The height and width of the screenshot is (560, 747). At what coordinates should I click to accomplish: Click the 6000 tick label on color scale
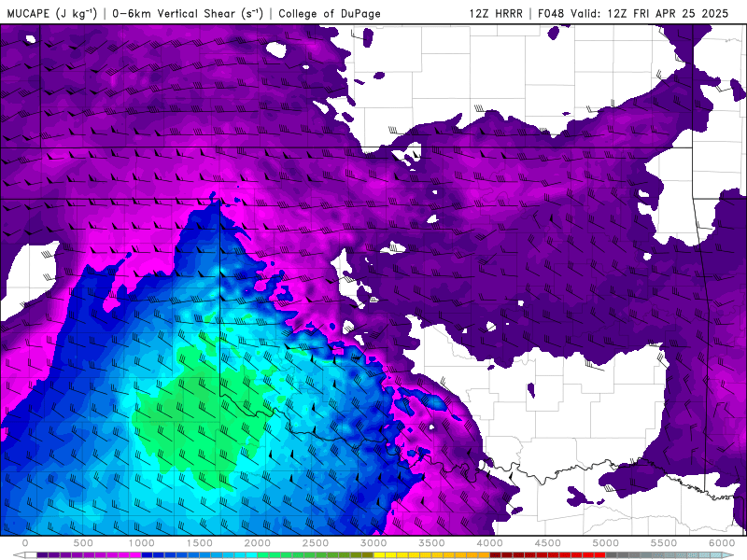(x=722, y=543)
